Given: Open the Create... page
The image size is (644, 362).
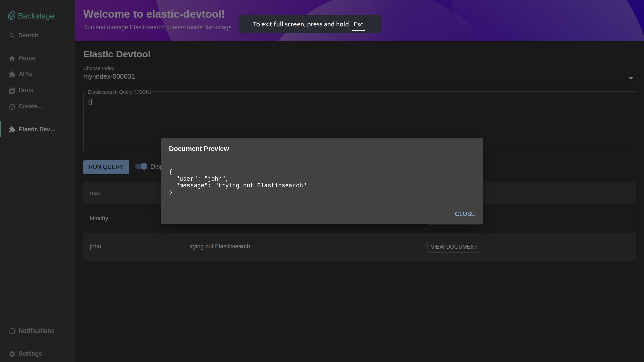Looking at the screenshot, I should click(x=38, y=106).
